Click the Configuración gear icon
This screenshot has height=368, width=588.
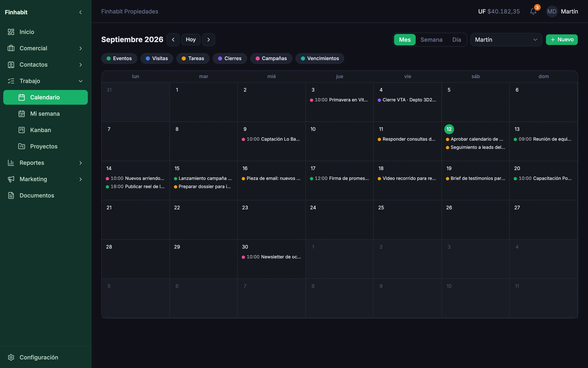click(11, 357)
